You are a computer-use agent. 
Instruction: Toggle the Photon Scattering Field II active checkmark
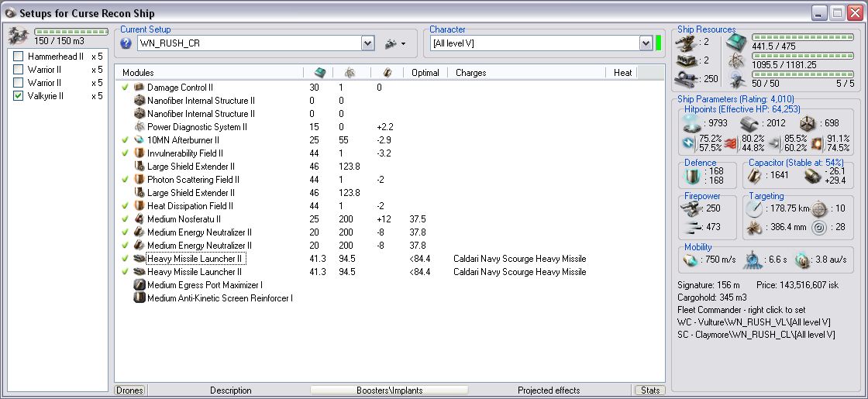coord(125,180)
